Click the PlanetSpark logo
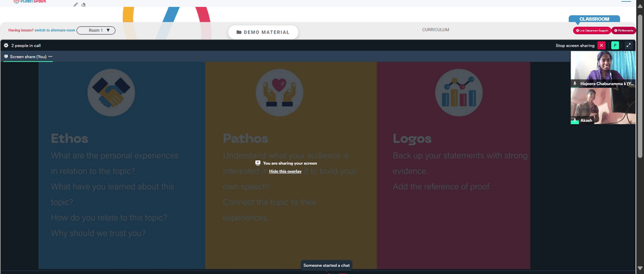This screenshot has height=274, width=644. (x=30, y=2)
